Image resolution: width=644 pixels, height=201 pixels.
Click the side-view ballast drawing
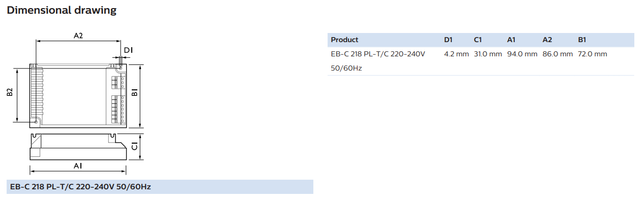(78, 147)
